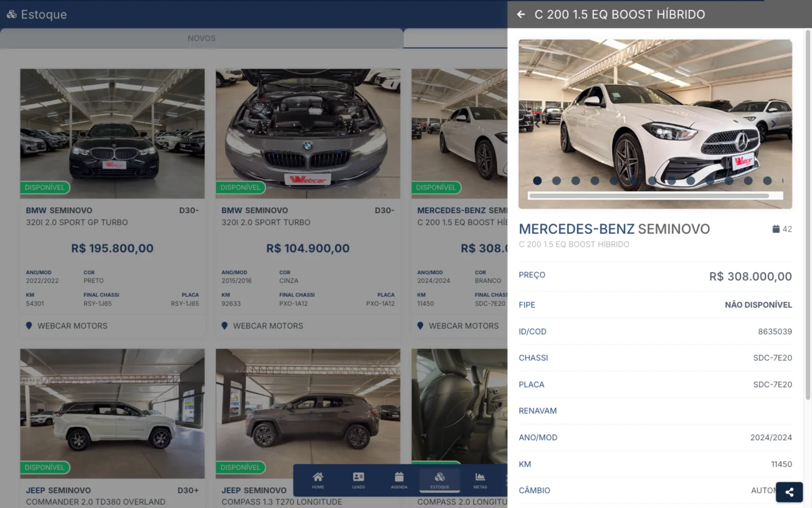This screenshot has width=812, height=508.
Task: Select Estoque in the bottom navigation
Action: (x=439, y=480)
